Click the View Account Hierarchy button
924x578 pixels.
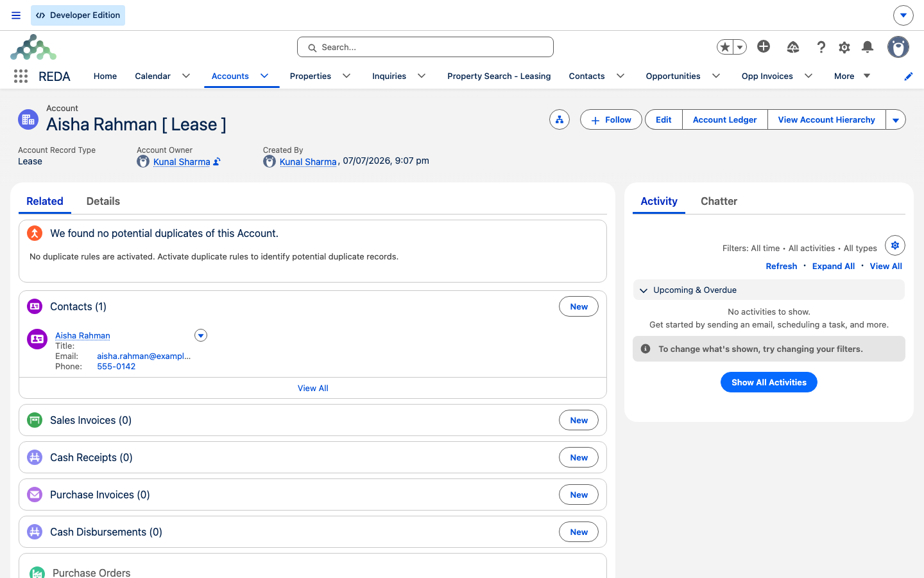point(826,120)
